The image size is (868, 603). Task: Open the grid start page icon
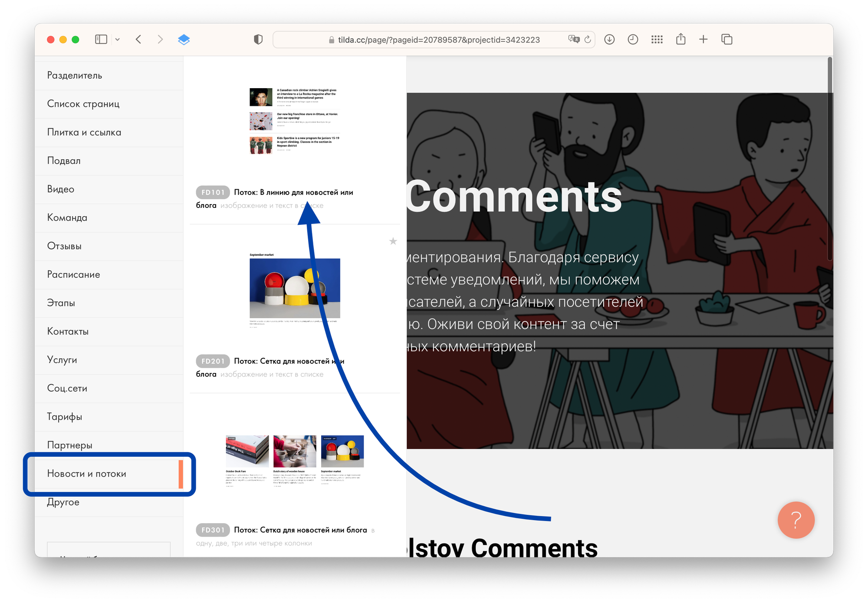point(657,40)
